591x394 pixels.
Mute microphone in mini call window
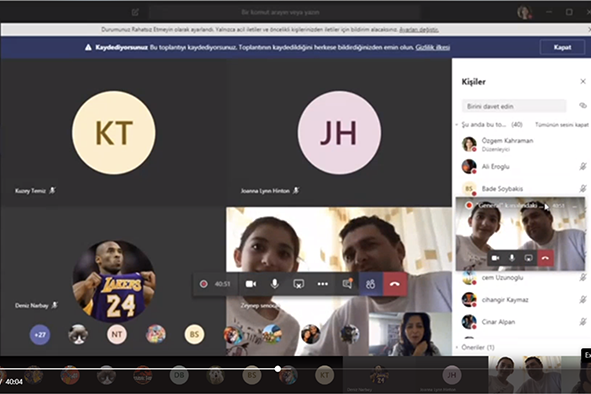(x=512, y=258)
